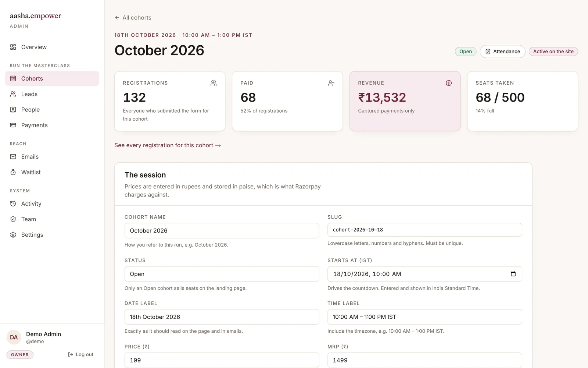This screenshot has width=588, height=368.
Task: Open the Payments page from sidebar
Action: click(x=52, y=125)
